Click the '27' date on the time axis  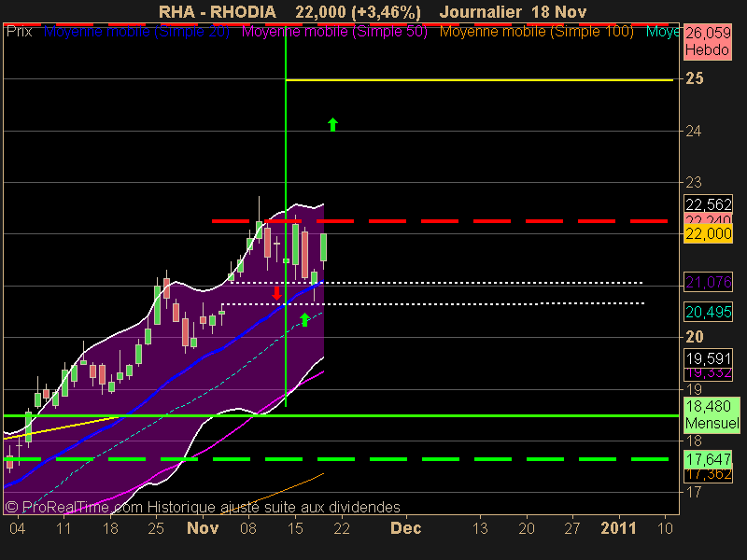click(x=572, y=528)
